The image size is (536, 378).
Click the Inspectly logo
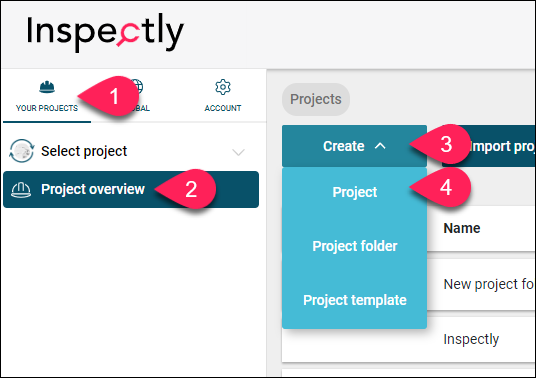coord(106,32)
